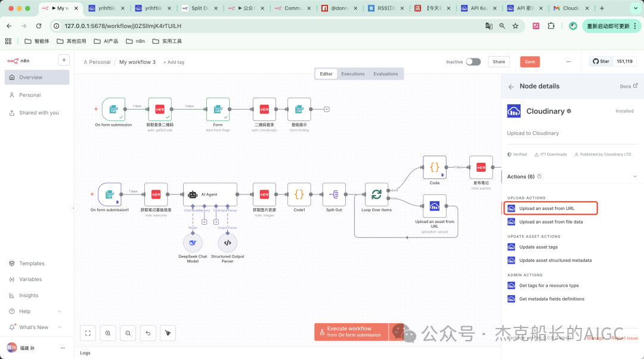Collapse the left sidebar handle
Screen dimensions: 644x359
click(x=74, y=208)
